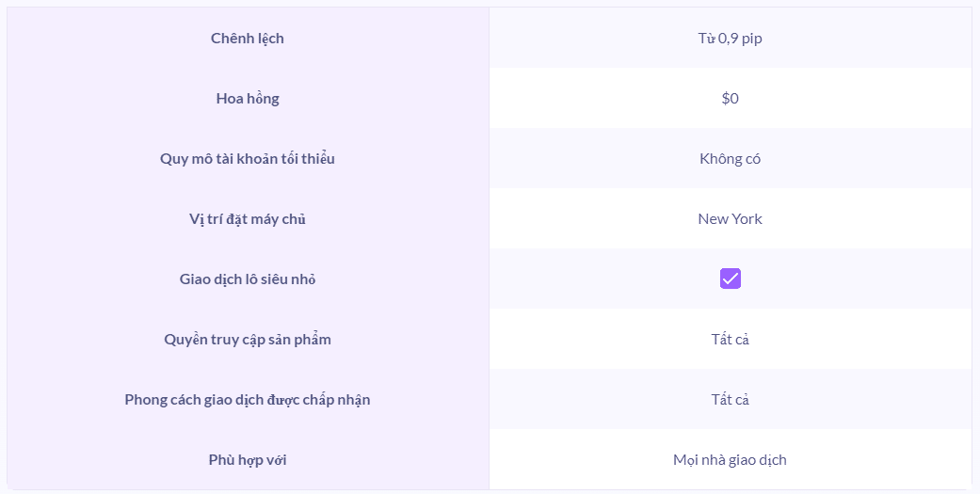Click the server location value cell
980x494 pixels.
[x=731, y=219]
